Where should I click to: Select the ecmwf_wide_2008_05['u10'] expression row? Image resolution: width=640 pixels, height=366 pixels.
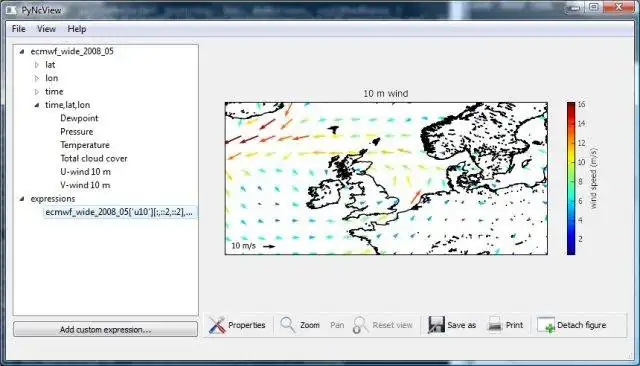coord(120,212)
